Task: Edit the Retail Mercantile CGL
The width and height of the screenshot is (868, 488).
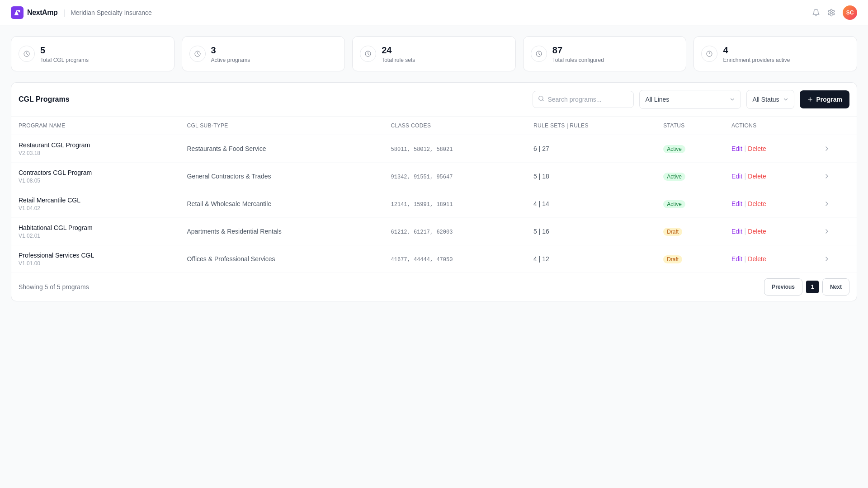Action: (x=737, y=204)
